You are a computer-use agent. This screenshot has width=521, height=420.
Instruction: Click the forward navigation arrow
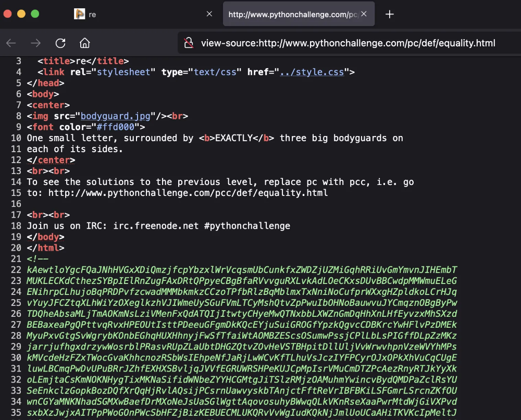tap(34, 43)
